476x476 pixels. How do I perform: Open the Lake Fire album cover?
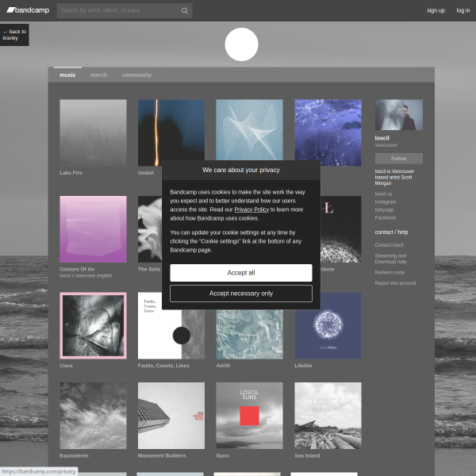(93, 132)
